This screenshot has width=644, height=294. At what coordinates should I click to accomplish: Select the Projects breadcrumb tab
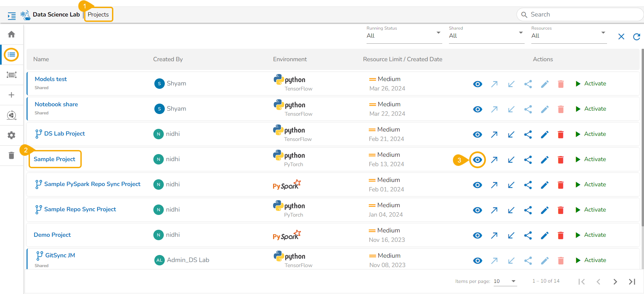pyautogui.click(x=98, y=14)
